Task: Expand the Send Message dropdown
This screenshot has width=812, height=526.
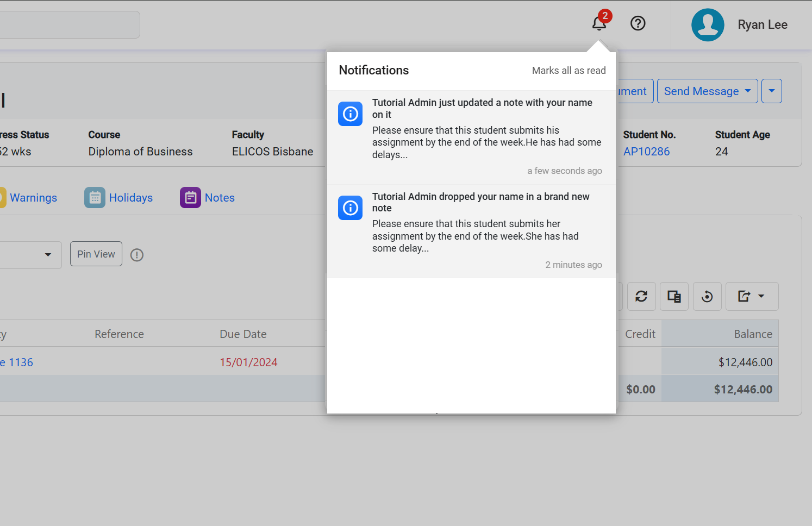Action: coord(707,91)
